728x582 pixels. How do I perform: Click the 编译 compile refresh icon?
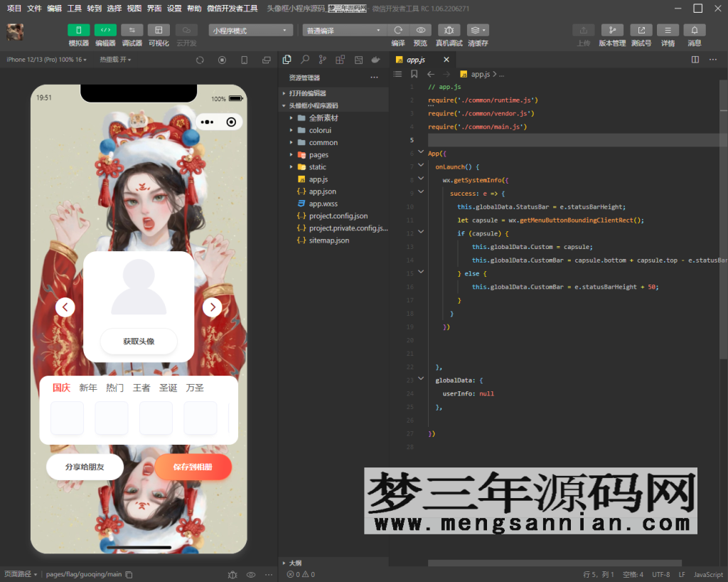click(x=398, y=30)
